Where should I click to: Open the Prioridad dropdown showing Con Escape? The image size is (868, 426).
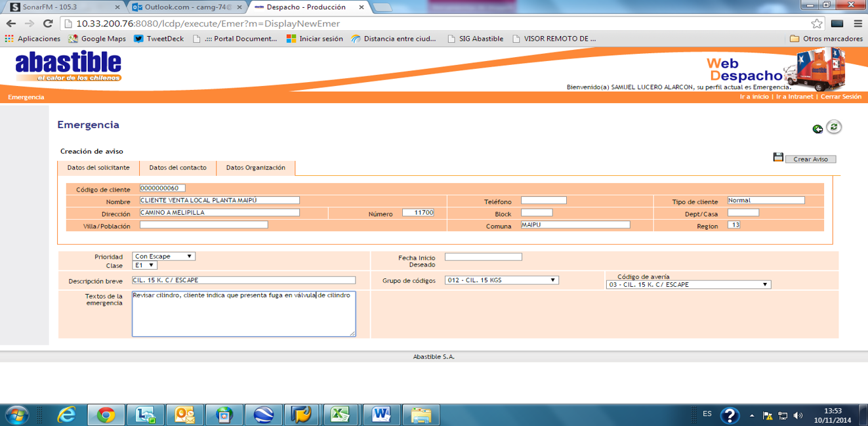click(x=164, y=257)
